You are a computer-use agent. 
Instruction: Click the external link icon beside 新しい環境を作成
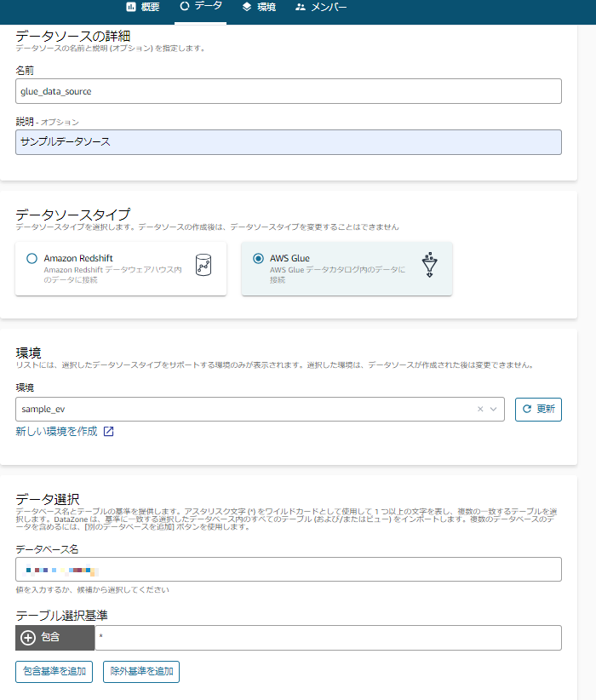(108, 431)
